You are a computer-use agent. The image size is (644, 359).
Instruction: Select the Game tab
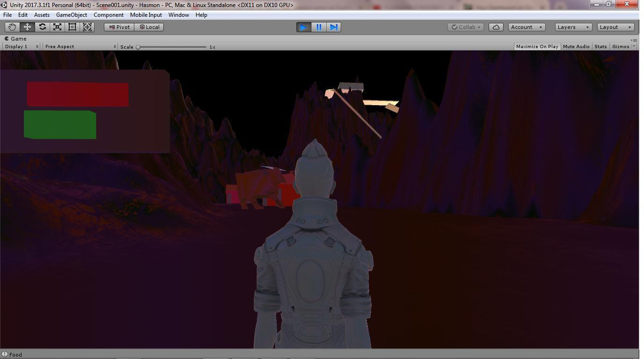15,39
